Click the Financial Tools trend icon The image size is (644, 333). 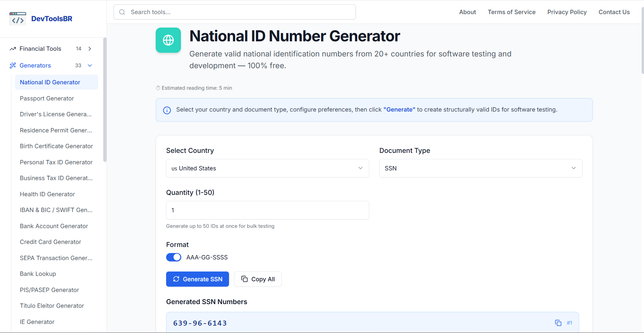coord(13,49)
